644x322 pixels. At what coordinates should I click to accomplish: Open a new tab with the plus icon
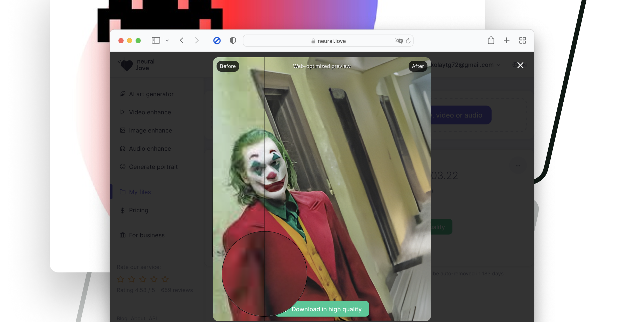506,40
